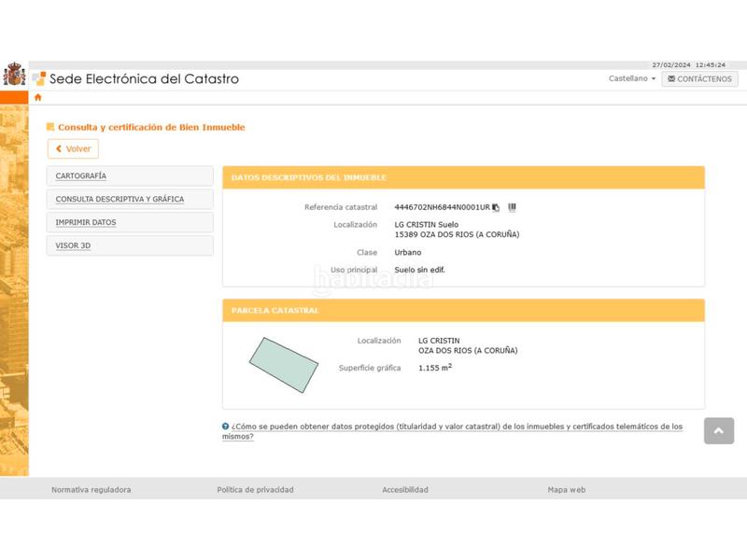Click the barcode icon beside the cadastral reference
The image size is (747, 560).
tap(513, 207)
